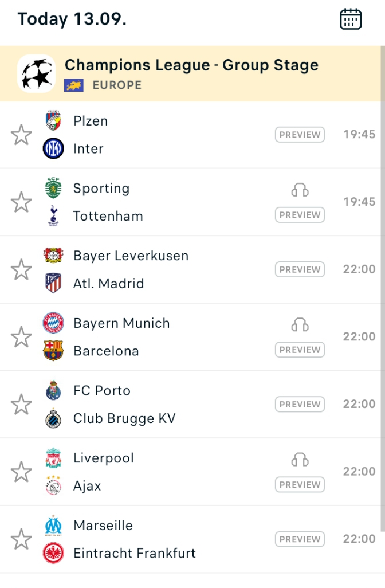Open PREVIEW for Marseille vs Eintracht Frankfurt

(300, 539)
